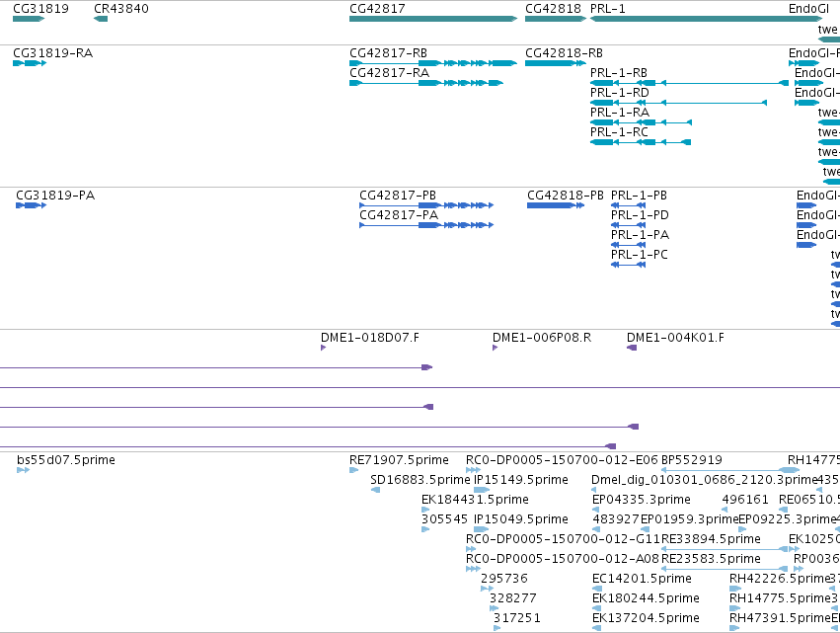This screenshot has height=633, width=840.
Task: Select the EP01959.3prime EST
Action: [x=645, y=529]
